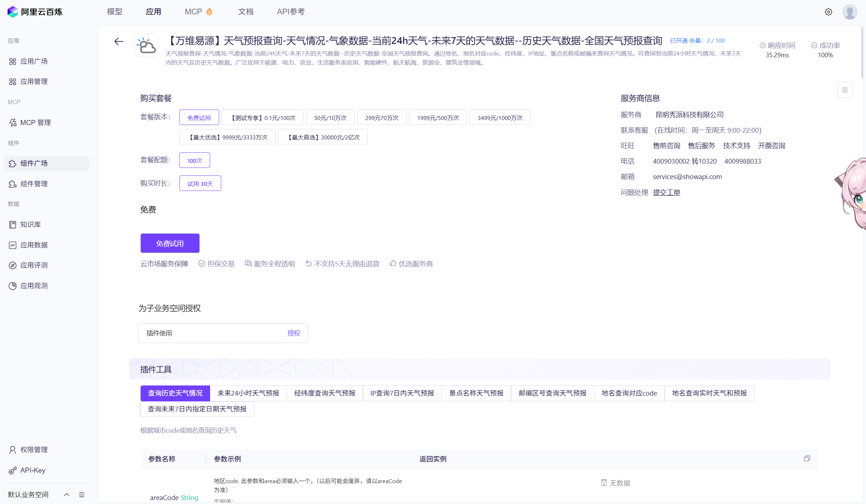Click the purple 免费试用 button
Image resolution: width=866 pixels, height=504 pixels.
point(170,244)
